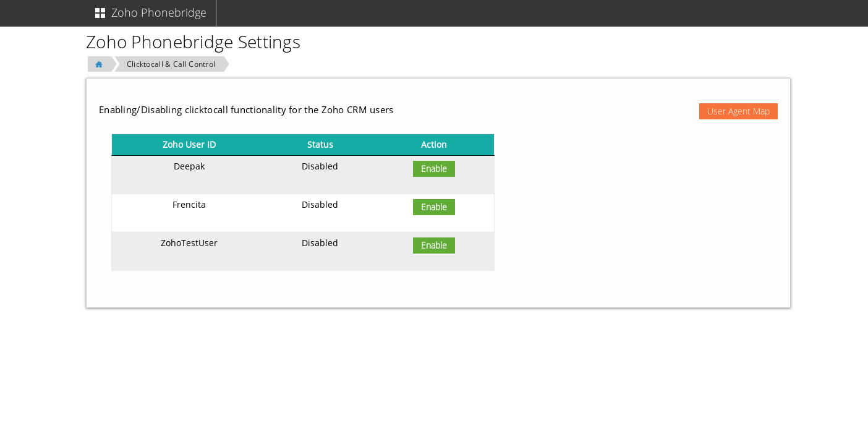This screenshot has height=444, width=868.
Task: Open the User Agent Map button
Action: pyautogui.click(x=738, y=111)
